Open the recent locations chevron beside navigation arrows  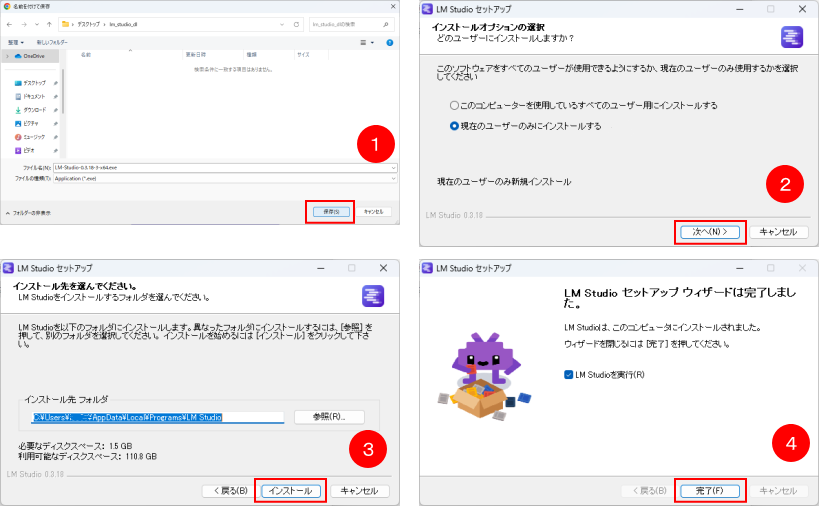37,25
